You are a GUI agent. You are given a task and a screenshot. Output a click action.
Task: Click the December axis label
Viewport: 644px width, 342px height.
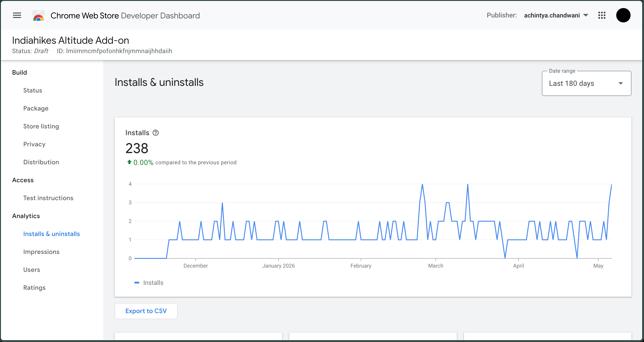click(195, 266)
